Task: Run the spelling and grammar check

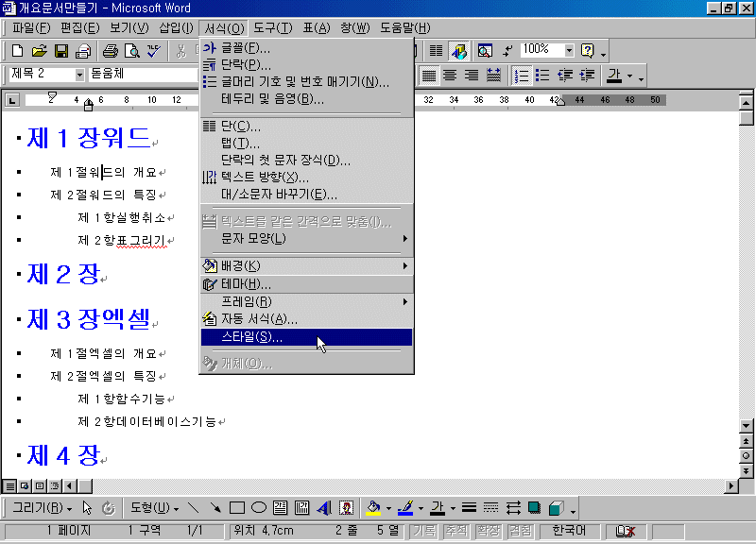Action: (x=154, y=51)
